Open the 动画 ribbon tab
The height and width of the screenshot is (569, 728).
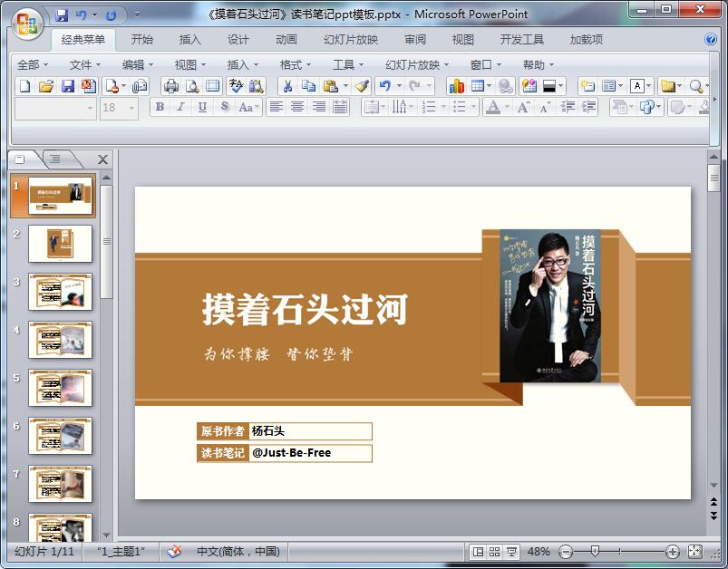click(286, 40)
